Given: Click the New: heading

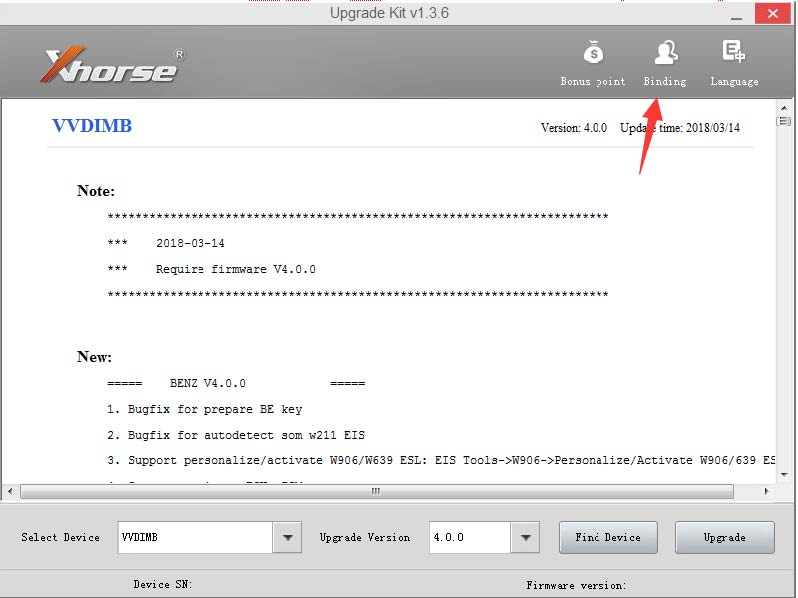Looking at the screenshot, I should coord(94,357).
